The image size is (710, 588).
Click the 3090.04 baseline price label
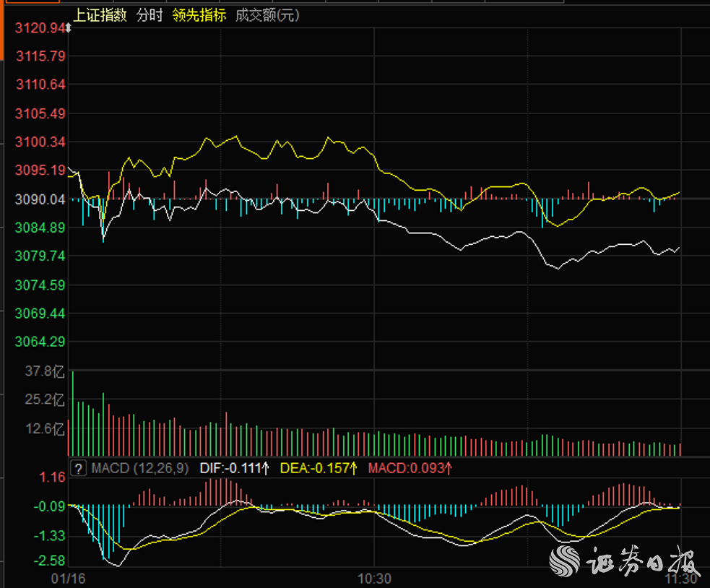coord(40,199)
